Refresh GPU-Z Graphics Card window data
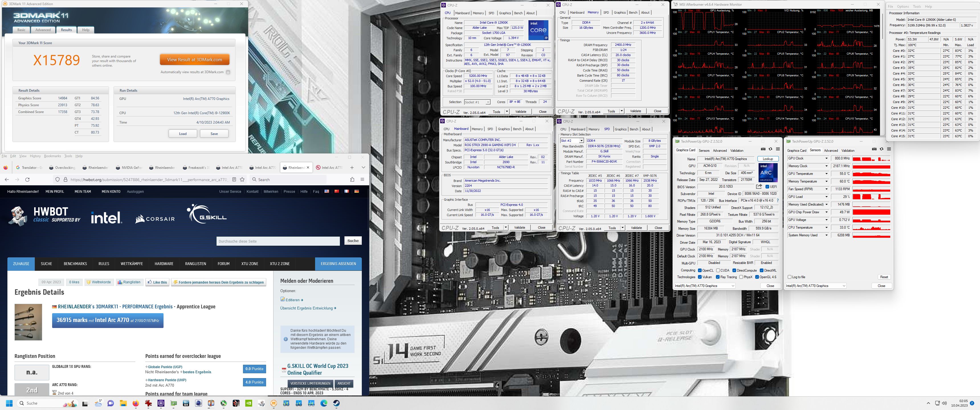The height and width of the screenshot is (410, 980). tap(770, 149)
